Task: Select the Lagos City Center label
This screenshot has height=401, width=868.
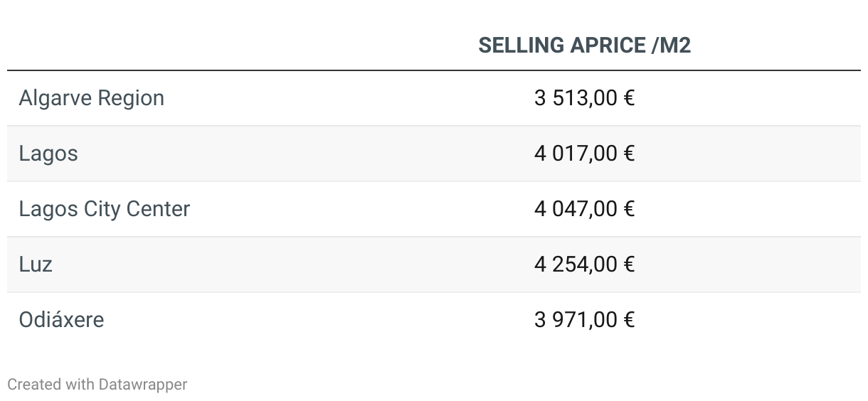Action: tap(104, 209)
